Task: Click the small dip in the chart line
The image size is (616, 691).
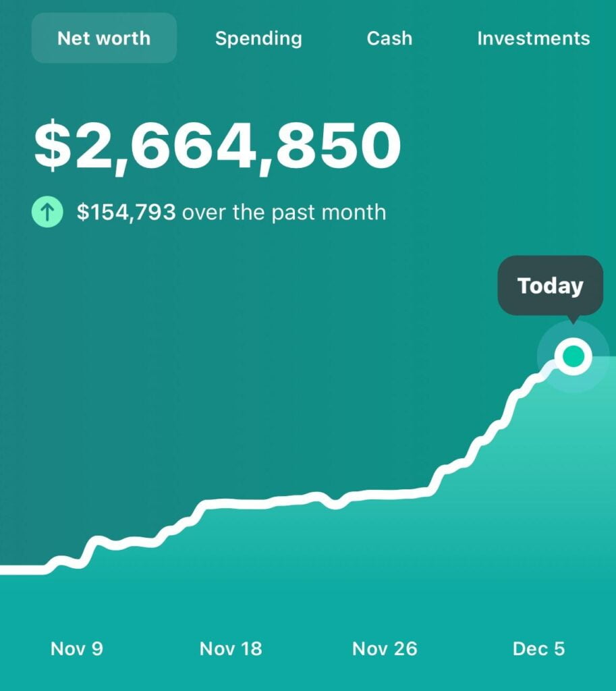Action: coord(335,503)
